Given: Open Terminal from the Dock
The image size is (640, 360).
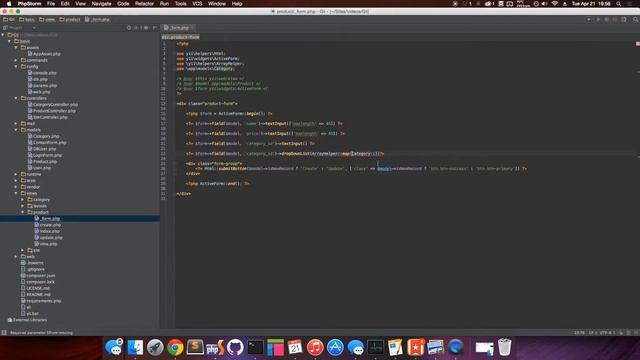Looking at the screenshot, I should click(x=255, y=348).
